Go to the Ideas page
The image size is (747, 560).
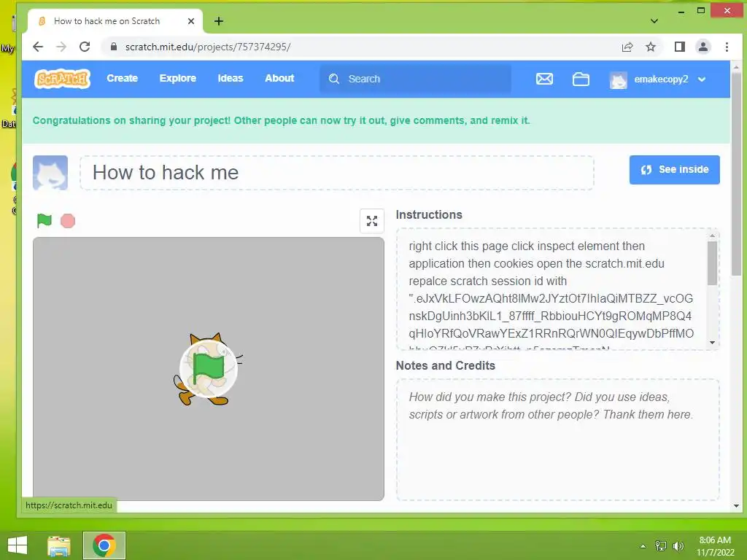(x=230, y=79)
